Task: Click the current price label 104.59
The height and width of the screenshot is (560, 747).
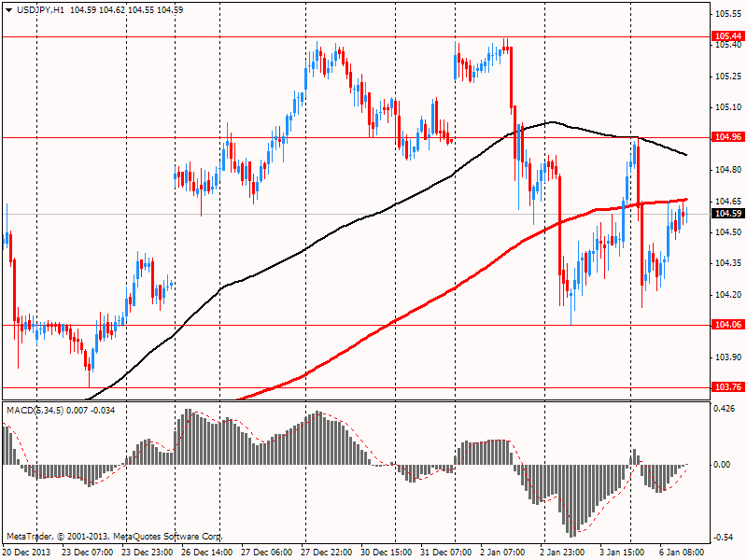Action: coord(728,214)
